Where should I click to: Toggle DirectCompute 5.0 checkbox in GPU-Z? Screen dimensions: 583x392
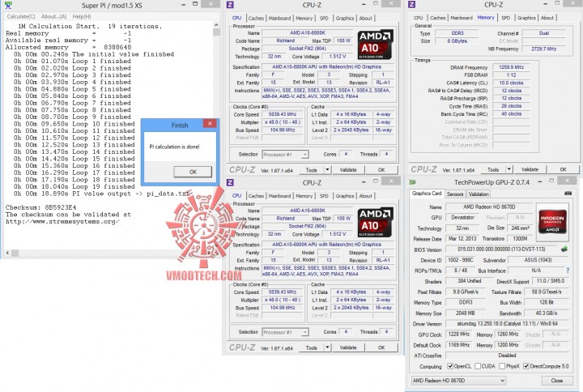coord(526,366)
